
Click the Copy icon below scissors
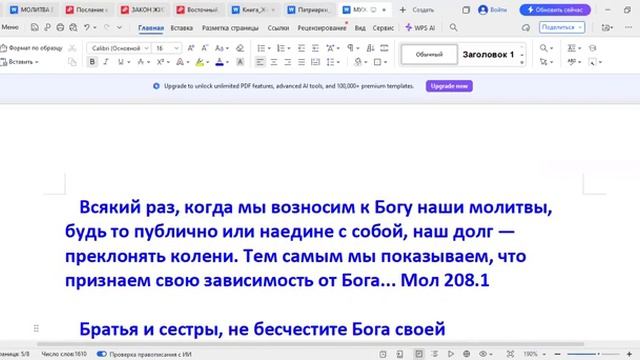(x=72, y=62)
